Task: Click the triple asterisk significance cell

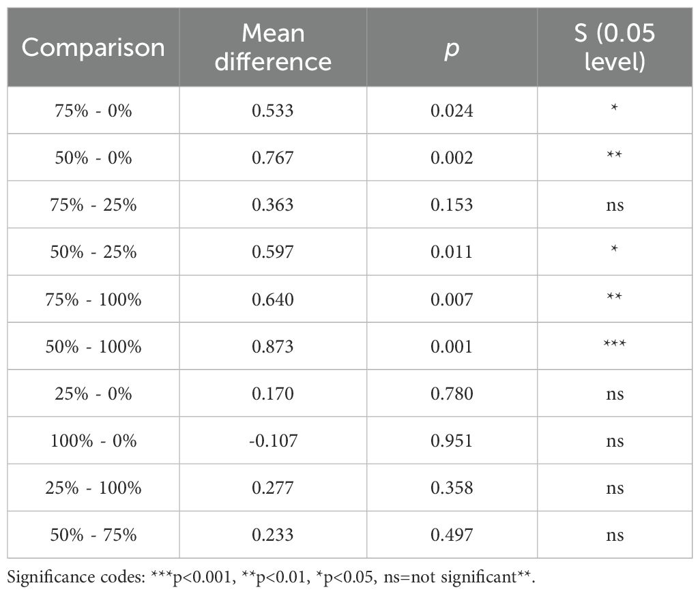Action: (615, 346)
